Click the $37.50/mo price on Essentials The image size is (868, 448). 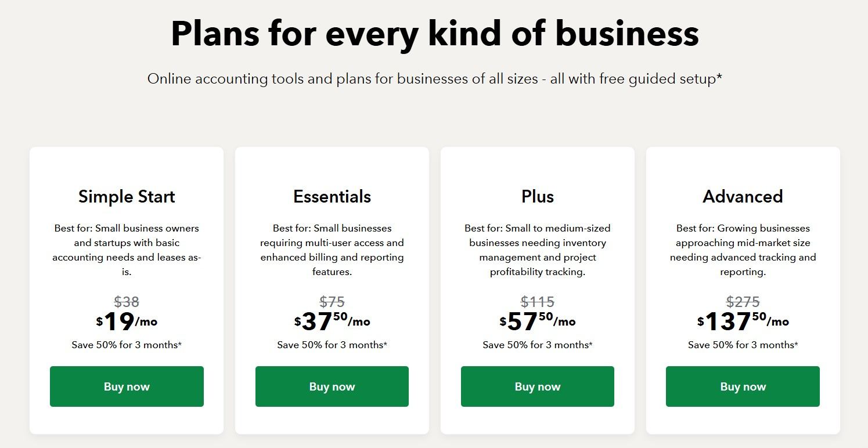(x=332, y=320)
